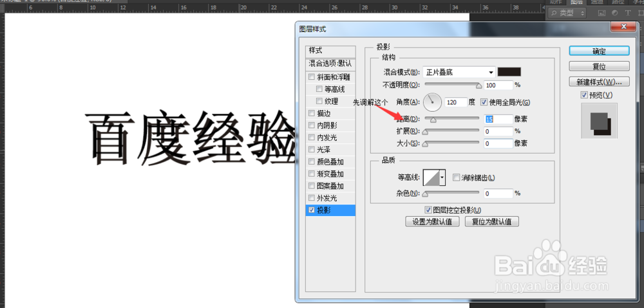Viewport: 644px width, 308px height.
Task: Click the 等高线 contour curve thumbnail
Action: tap(431, 177)
